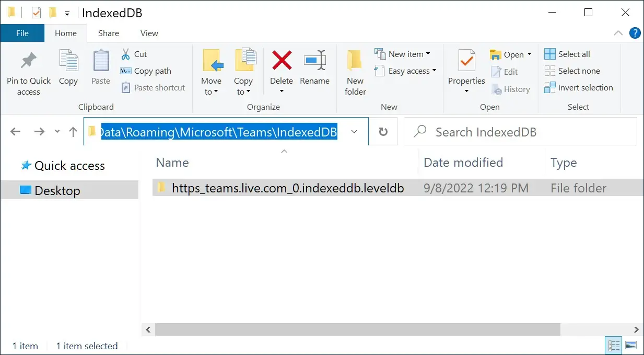644x355 pixels.
Task: Sort by the Name column header
Action: pos(285,162)
